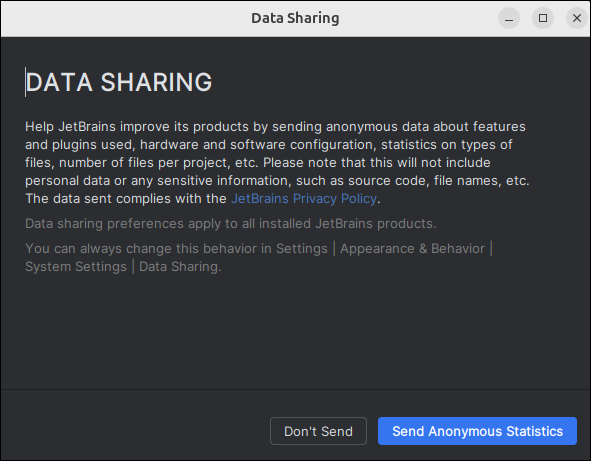Click the Don't Send button
The width and height of the screenshot is (591, 461).
(x=318, y=431)
